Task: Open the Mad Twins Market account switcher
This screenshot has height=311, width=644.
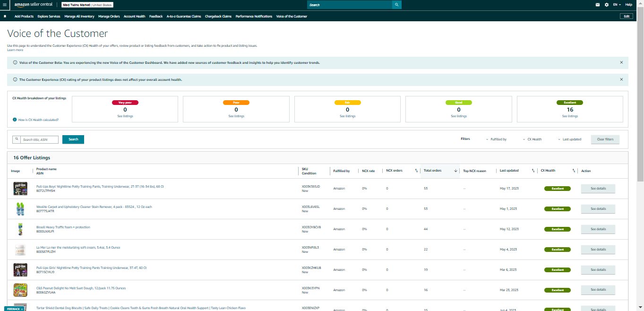Action: click(x=87, y=5)
